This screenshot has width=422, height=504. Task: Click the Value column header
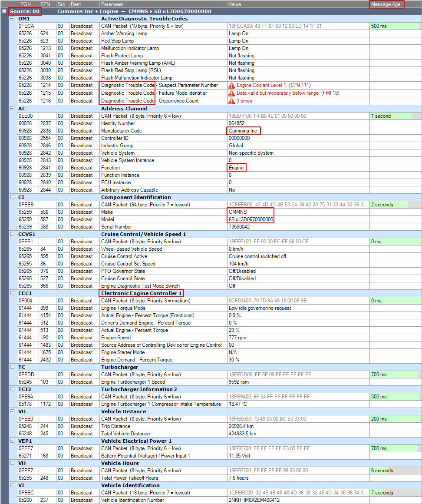[x=235, y=4]
